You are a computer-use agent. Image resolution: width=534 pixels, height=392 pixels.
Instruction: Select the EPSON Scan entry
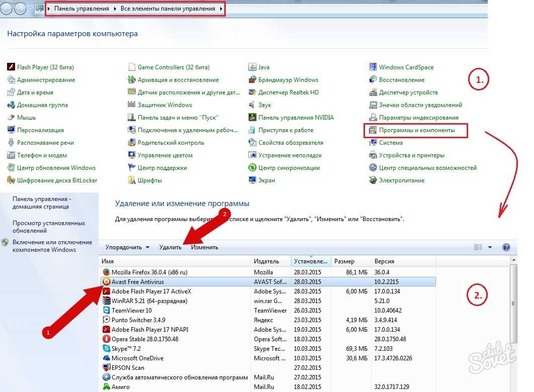[x=268, y=367]
